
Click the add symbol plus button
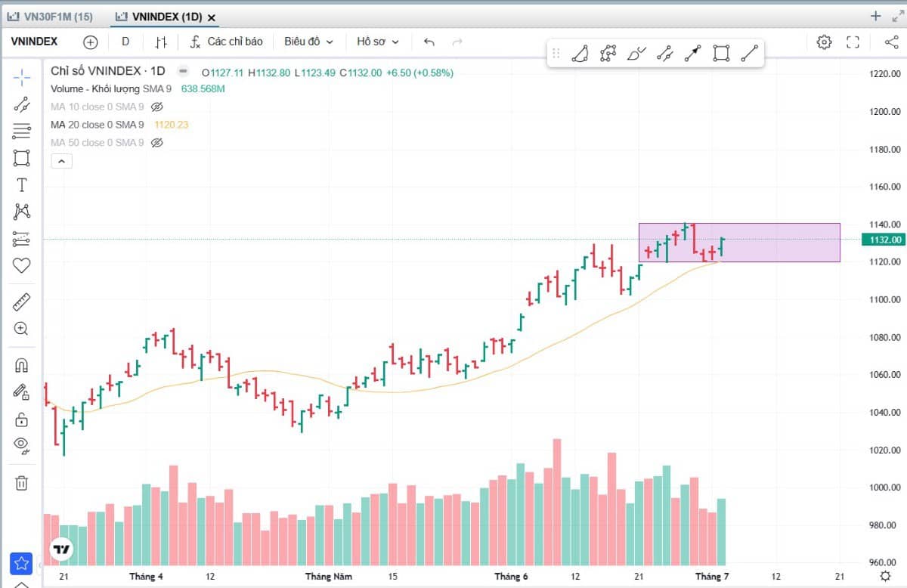click(x=91, y=42)
